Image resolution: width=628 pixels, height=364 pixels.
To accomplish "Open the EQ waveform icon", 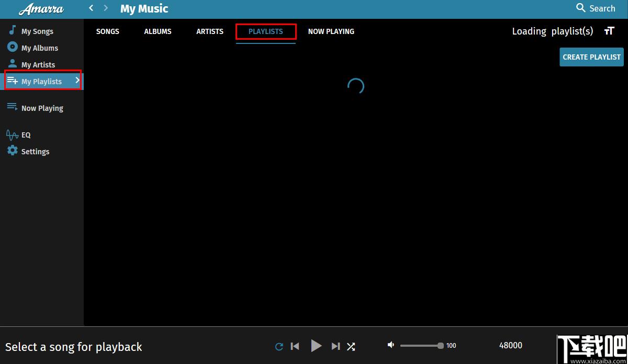I will pyautogui.click(x=12, y=135).
